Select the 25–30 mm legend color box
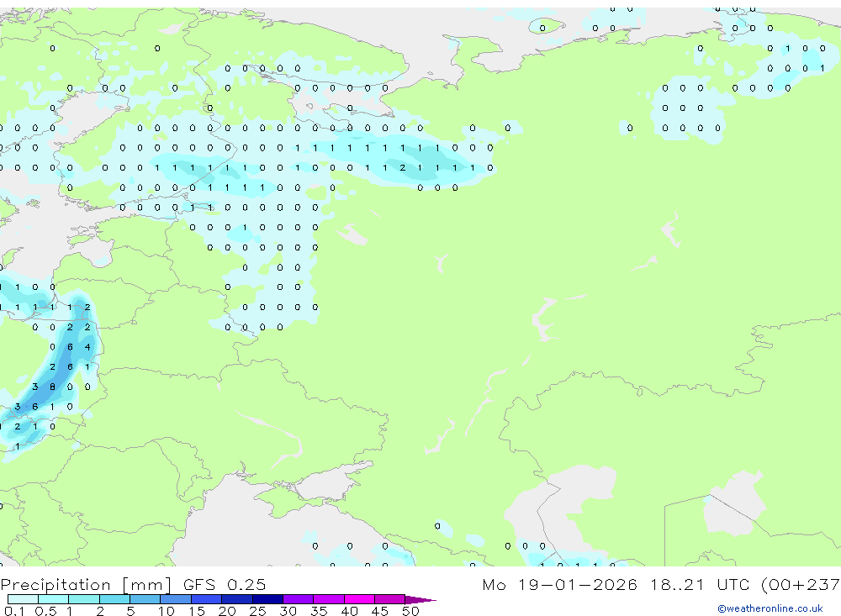The width and height of the screenshot is (841, 616). 267,599
